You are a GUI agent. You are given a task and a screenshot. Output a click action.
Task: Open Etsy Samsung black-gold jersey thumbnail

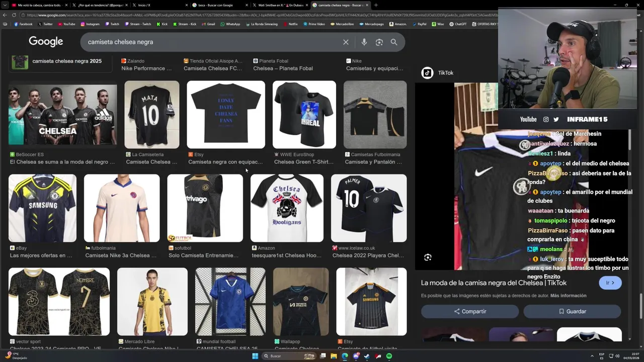pos(371,302)
